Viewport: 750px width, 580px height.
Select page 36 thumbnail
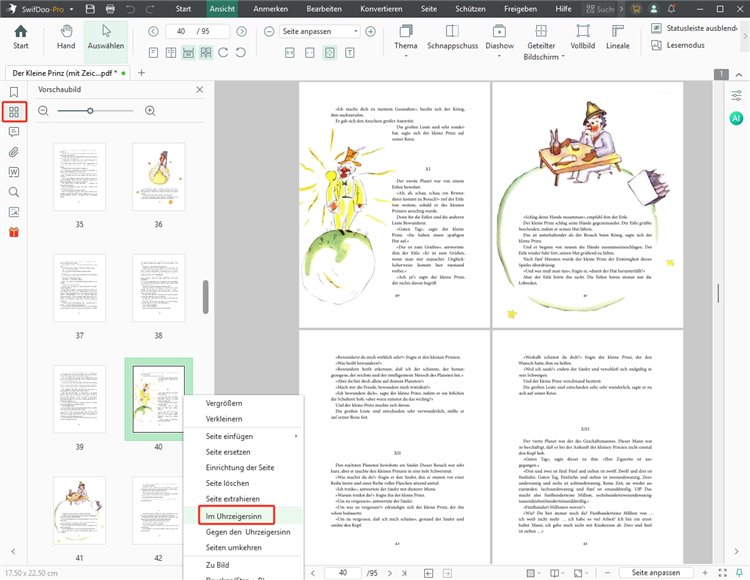[x=158, y=176]
